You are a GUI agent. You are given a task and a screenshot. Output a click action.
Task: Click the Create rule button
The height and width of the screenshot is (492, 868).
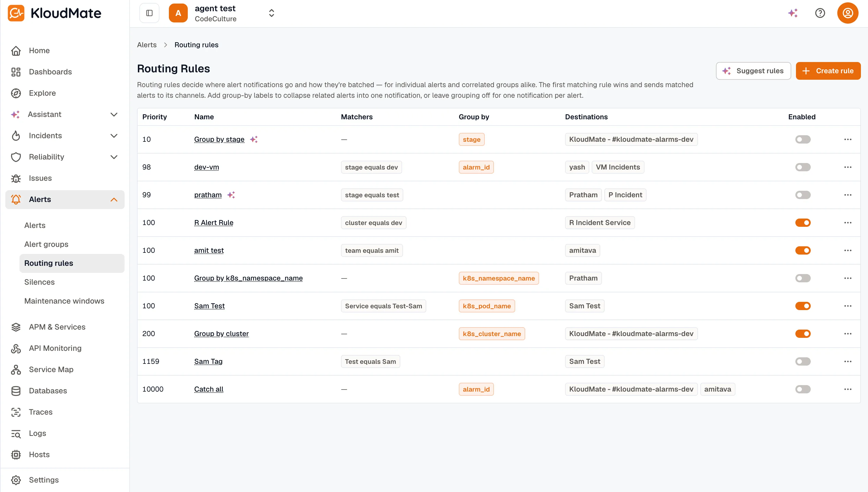click(x=828, y=71)
